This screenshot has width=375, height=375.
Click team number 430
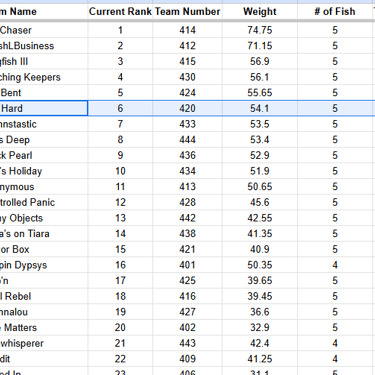click(187, 77)
